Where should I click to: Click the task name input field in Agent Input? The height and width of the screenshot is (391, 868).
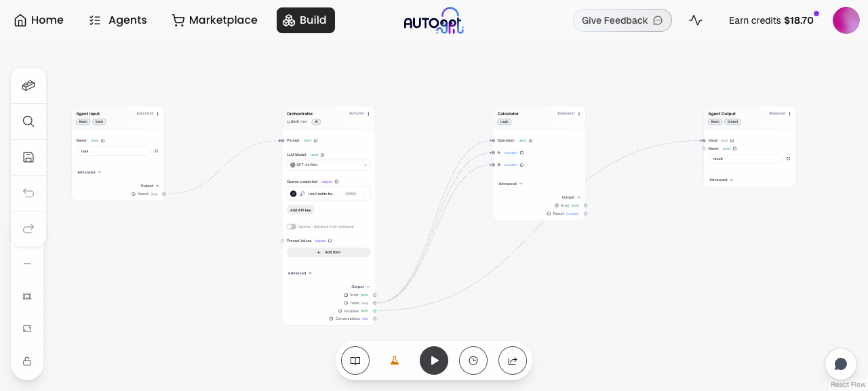point(113,151)
